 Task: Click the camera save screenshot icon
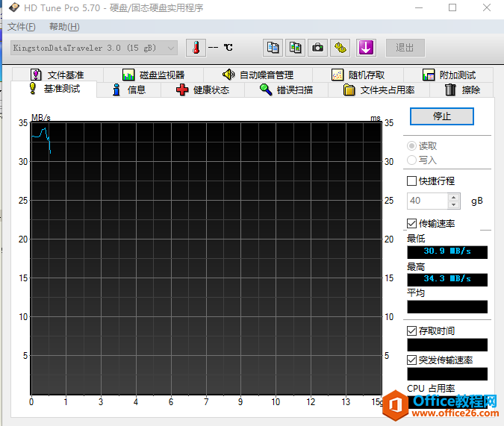coord(317,48)
